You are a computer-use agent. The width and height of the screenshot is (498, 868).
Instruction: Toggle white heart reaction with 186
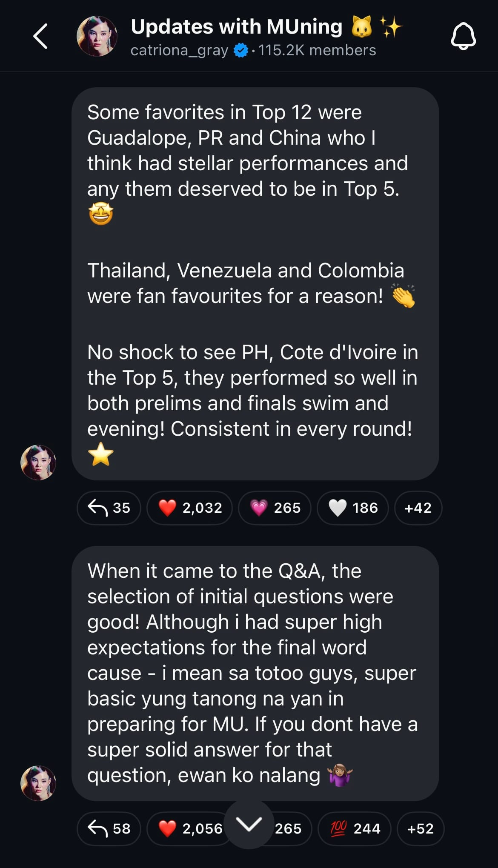(x=353, y=508)
